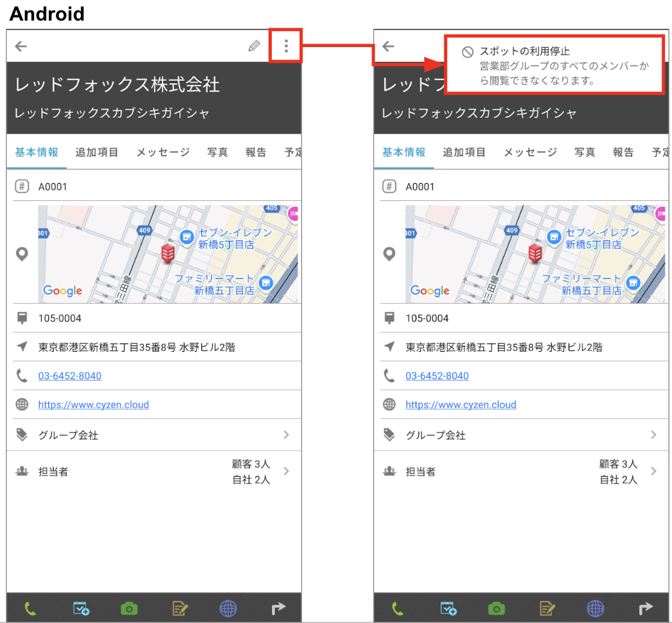Viewport: 672px width, 623px height.
Task: Tap the map thumbnail on right screen
Action: [535, 254]
